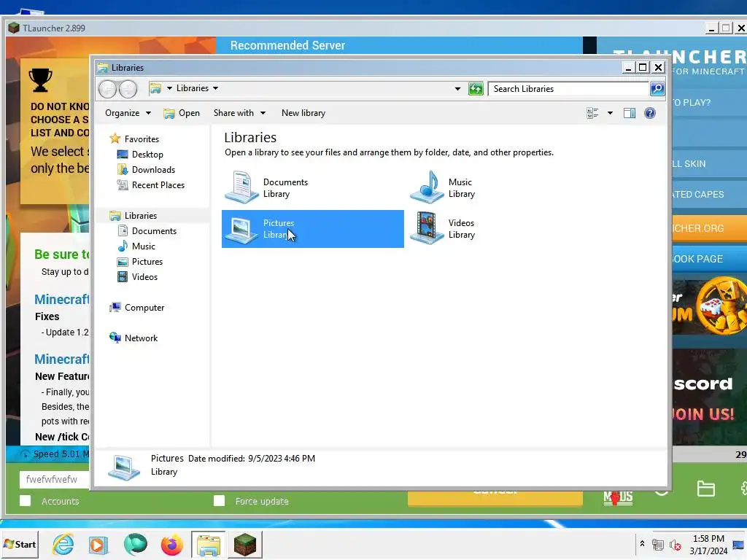The image size is (747, 560).
Task: Click the Back navigation arrow
Action: click(x=108, y=89)
